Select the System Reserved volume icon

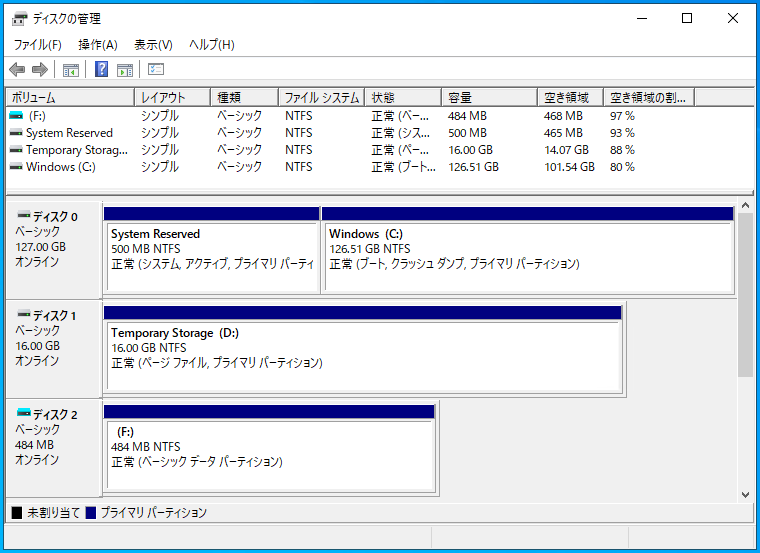16,132
